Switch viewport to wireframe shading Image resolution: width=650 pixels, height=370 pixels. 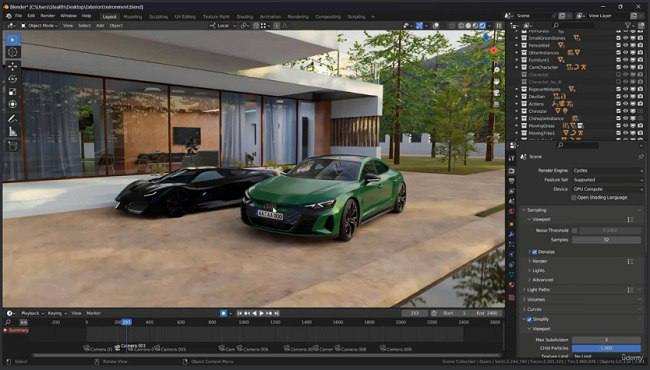[461, 26]
